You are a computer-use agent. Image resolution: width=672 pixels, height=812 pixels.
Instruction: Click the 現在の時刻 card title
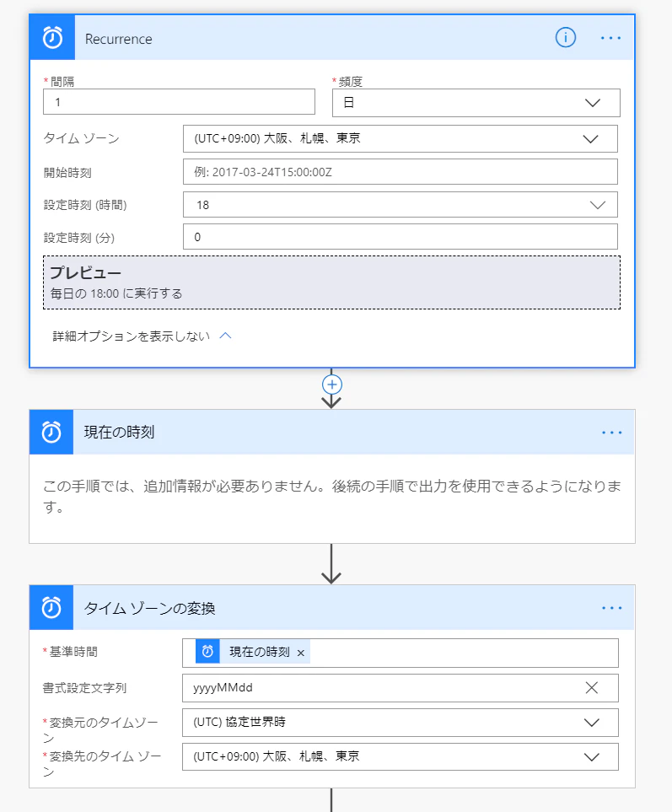pos(119,432)
